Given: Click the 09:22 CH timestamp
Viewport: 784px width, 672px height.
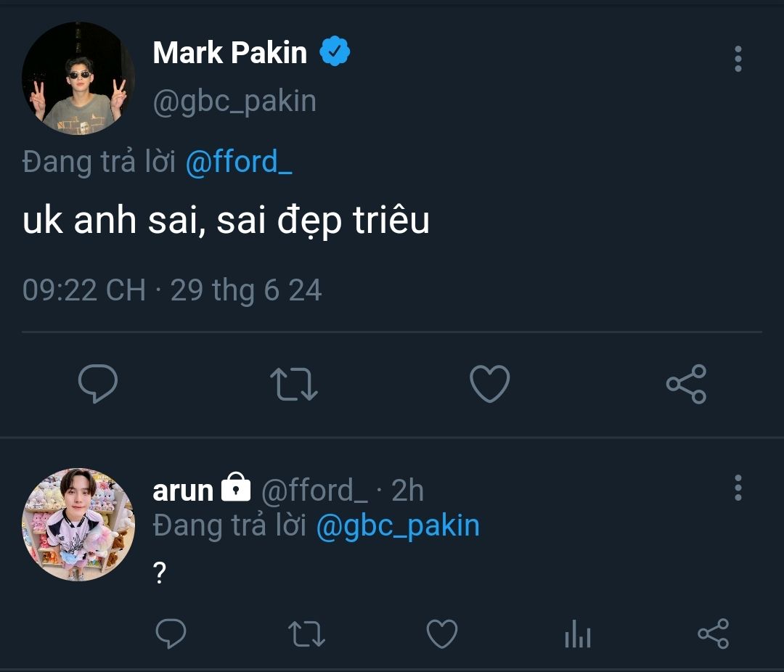Looking at the screenshot, I should (83, 290).
